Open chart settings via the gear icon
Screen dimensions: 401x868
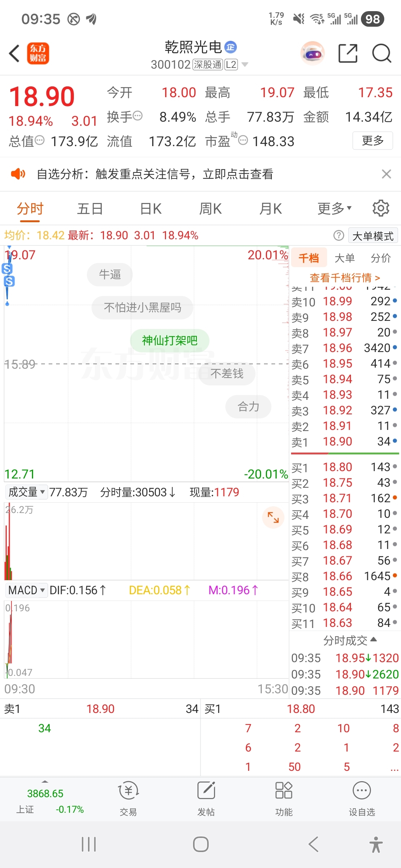point(381,208)
